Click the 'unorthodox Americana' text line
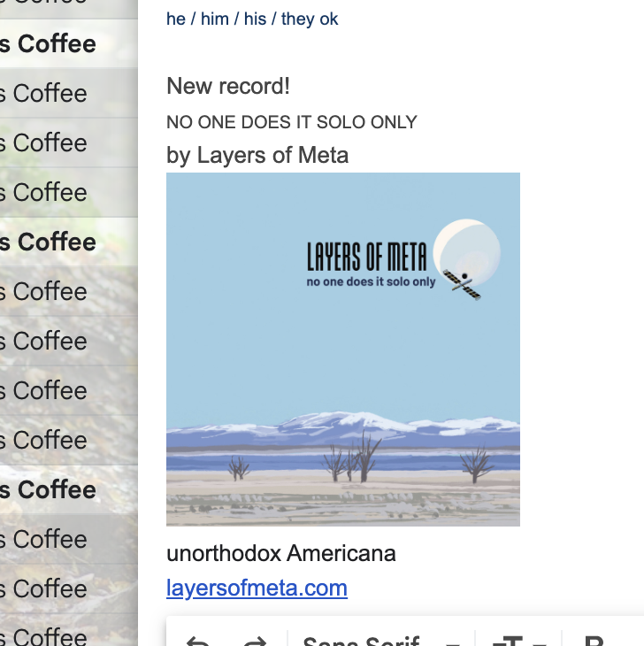 coord(280,553)
